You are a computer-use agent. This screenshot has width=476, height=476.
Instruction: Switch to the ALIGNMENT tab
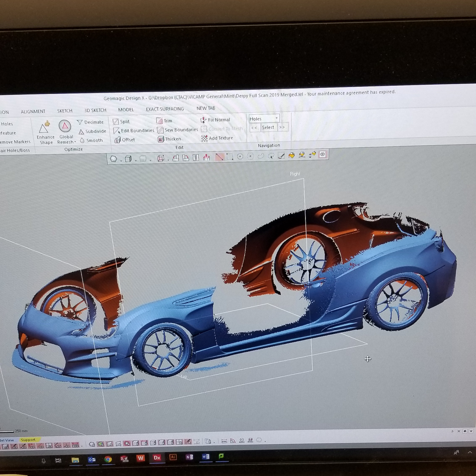33,112
